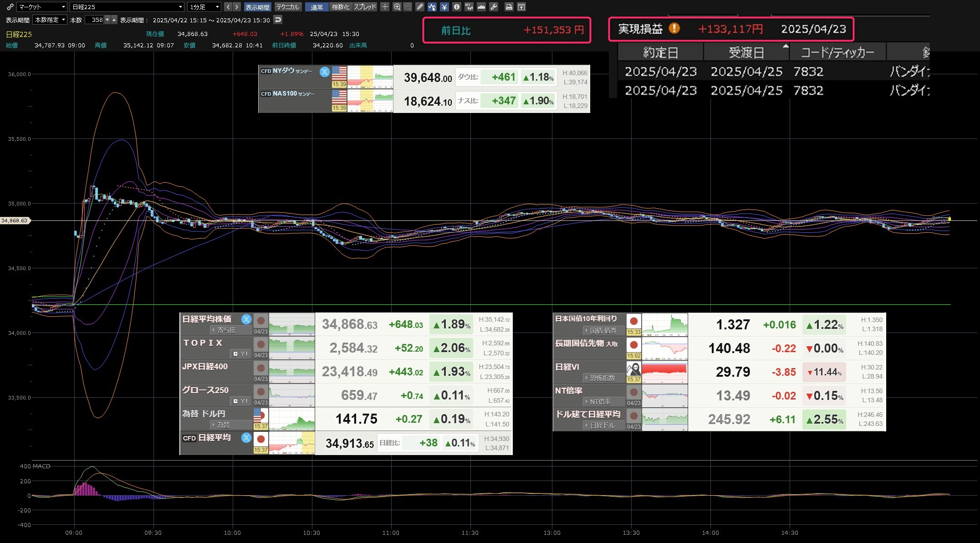
Task: Click the area-chart style icon
Action: tap(481, 7)
